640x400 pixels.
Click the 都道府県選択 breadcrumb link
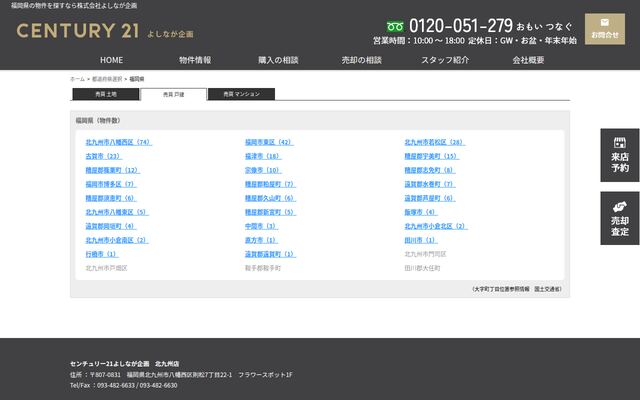tap(107, 79)
